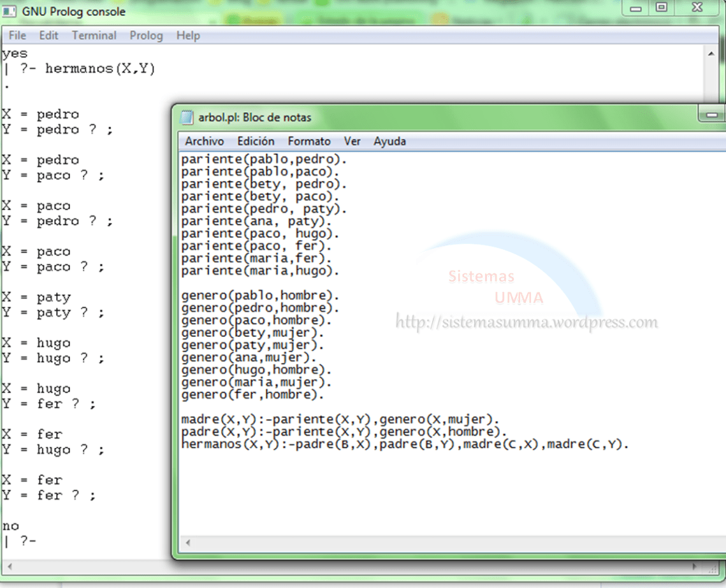Open the Archivo menu in Notepad
The width and height of the screenshot is (726, 588).
pyautogui.click(x=204, y=141)
